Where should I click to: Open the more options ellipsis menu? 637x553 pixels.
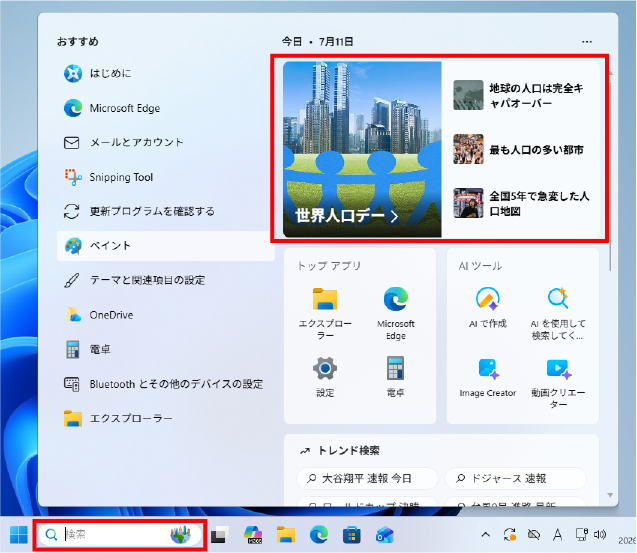coord(587,42)
